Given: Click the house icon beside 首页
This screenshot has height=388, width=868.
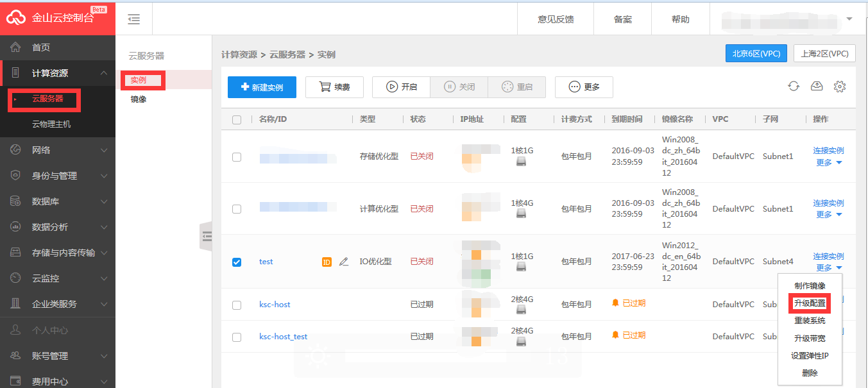Looking at the screenshot, I should (16, 47).
